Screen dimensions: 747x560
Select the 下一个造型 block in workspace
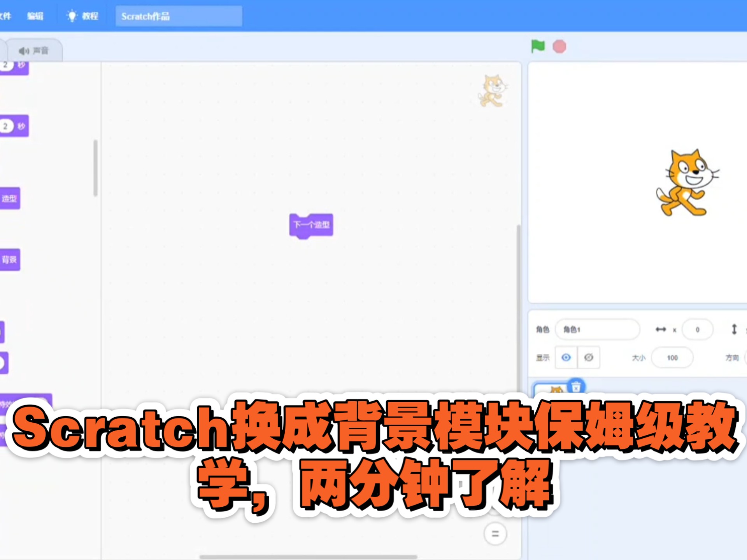click(x=311, y=226)
